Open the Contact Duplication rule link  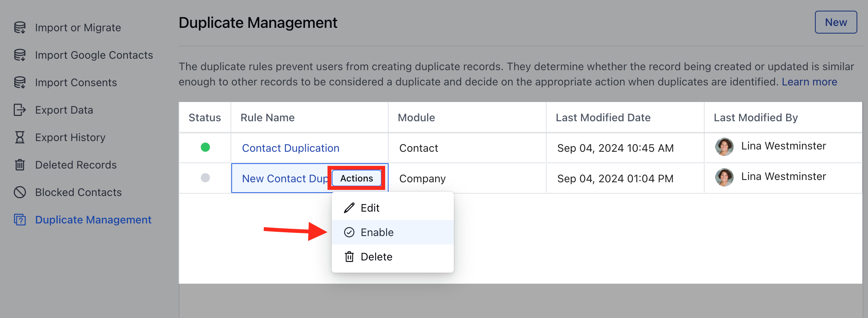point(290,148)
